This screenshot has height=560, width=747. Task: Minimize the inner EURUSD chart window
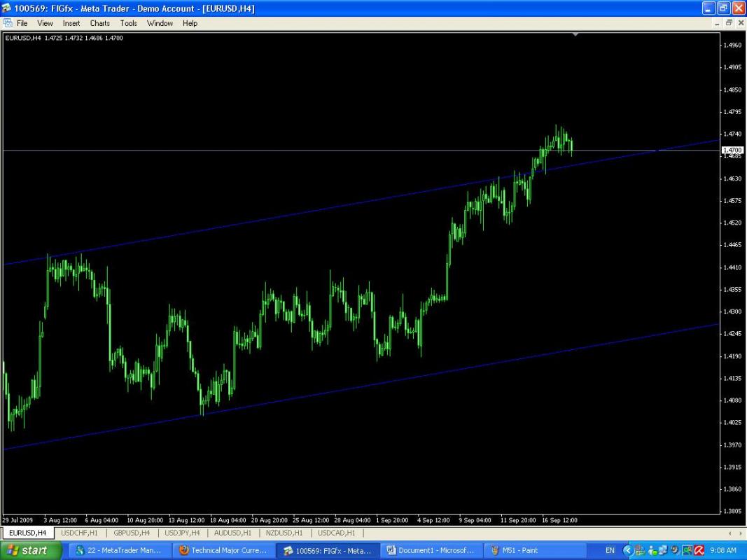coord(717,23)
